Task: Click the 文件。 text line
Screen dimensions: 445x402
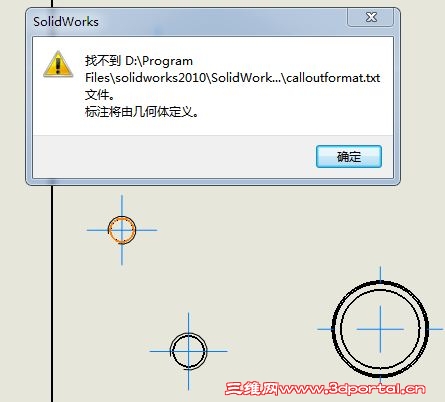Action: coord(100,95)
